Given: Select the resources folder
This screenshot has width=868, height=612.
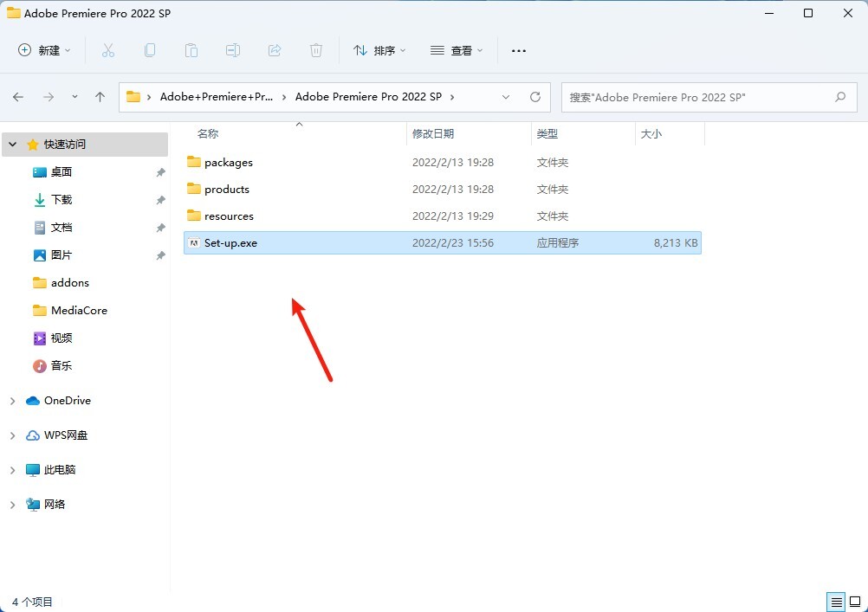Looking at the screenshot, I should tap(443, 216).
